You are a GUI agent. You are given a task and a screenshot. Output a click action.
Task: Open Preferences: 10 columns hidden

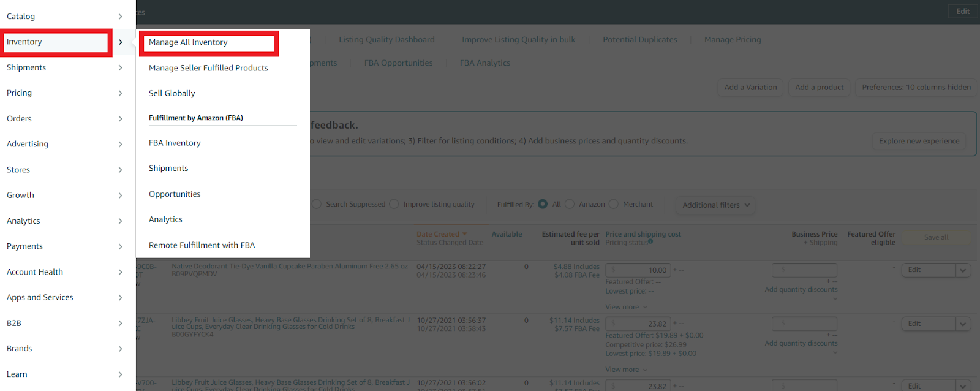tap(916, 88)
